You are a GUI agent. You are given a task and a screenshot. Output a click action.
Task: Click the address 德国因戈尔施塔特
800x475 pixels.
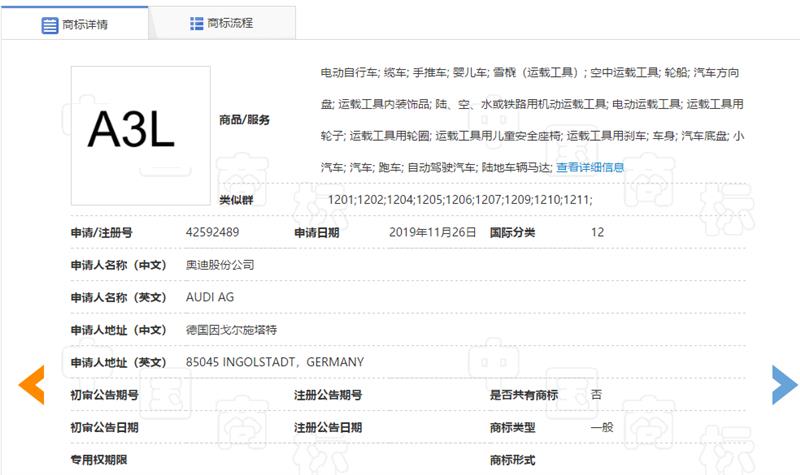[x=231, y=330]
